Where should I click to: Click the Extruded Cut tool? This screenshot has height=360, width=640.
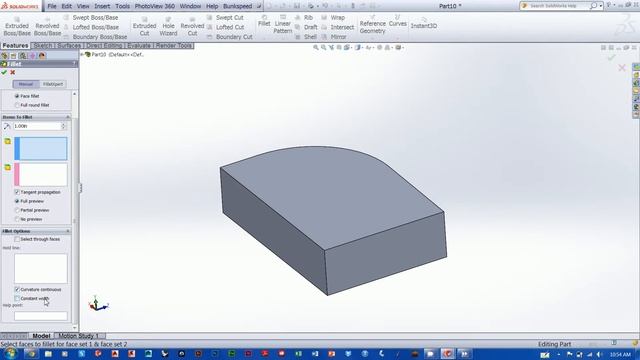click(144, 26)
